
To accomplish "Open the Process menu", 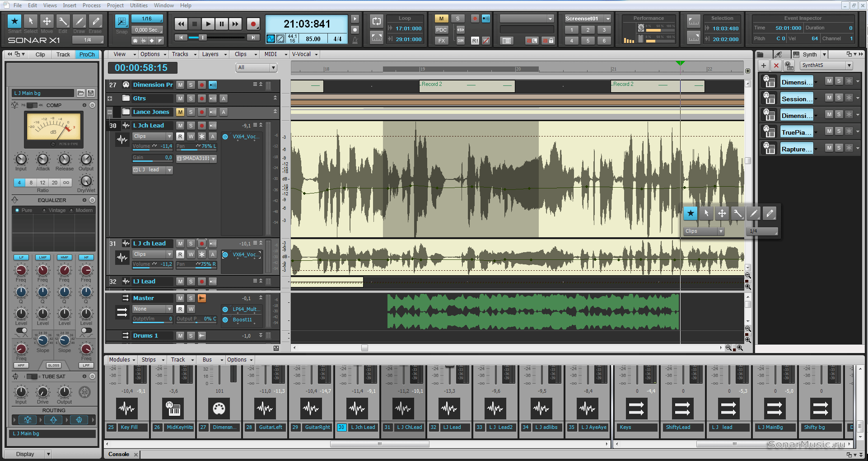I will 92,5.
